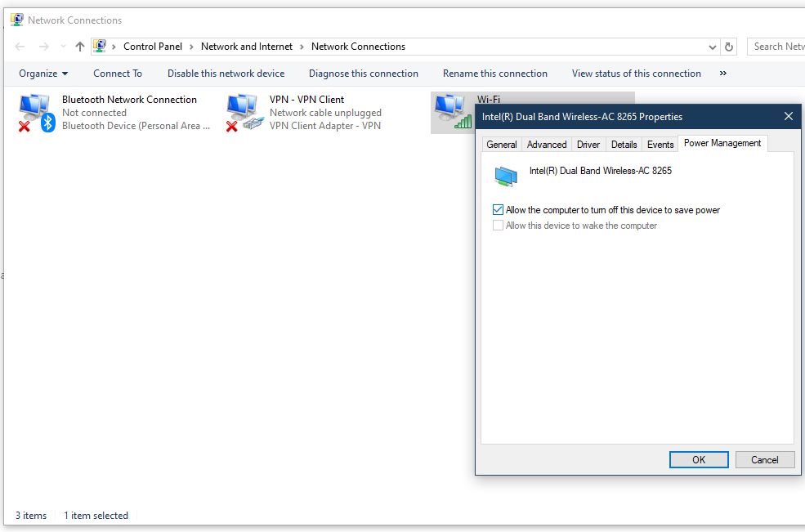Click 'Bluetooth Device (Personal Area' text
The height and width of the screenshot is (532, 805).
click(x=136, y=126)
